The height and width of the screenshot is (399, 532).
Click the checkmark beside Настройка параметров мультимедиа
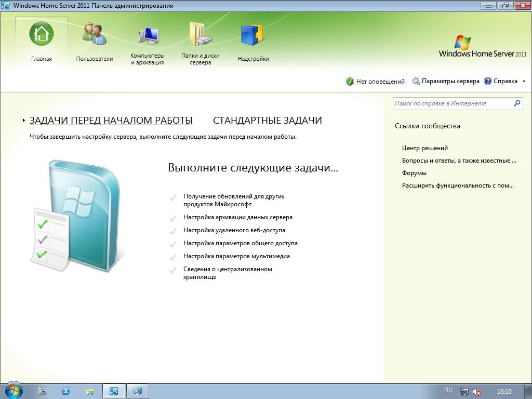[172, 257]
